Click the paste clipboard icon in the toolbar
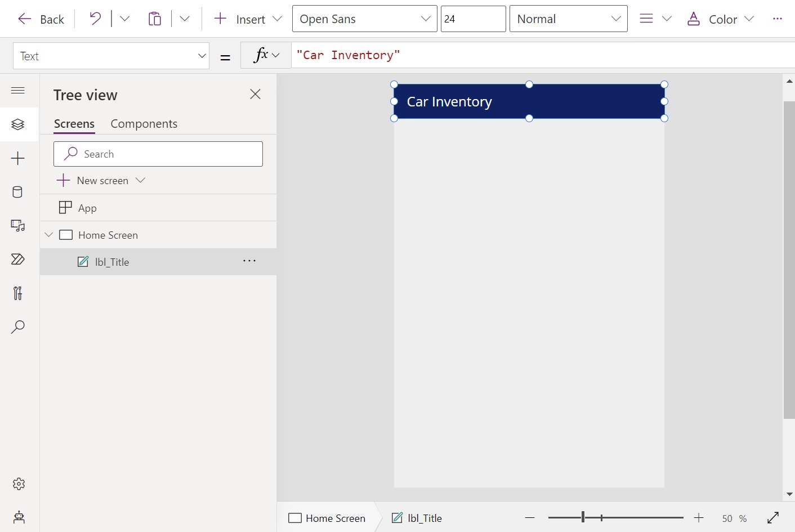Viewport: 795px width, 532px height. [155, 19]
